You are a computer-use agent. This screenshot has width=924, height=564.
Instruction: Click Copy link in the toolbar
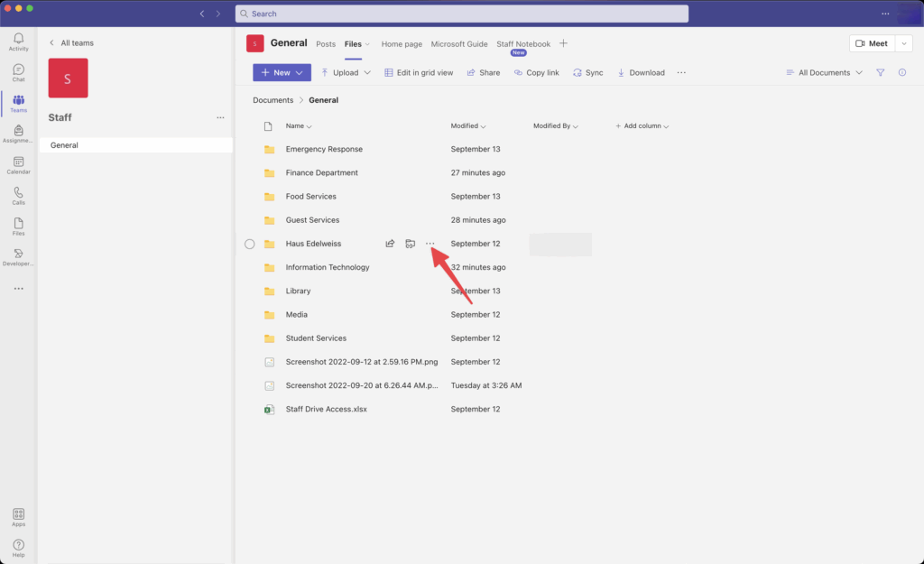535,72
